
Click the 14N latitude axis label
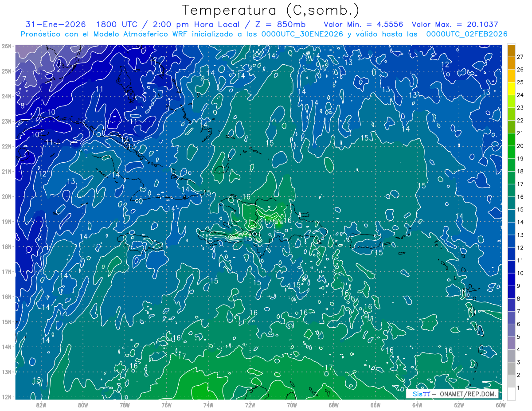pyautogui.click(x=7, y=347)
